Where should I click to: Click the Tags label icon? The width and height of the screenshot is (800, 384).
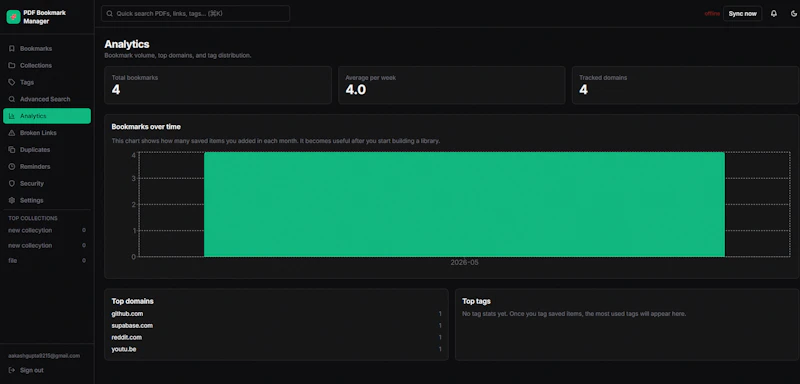tap(12, 82)
